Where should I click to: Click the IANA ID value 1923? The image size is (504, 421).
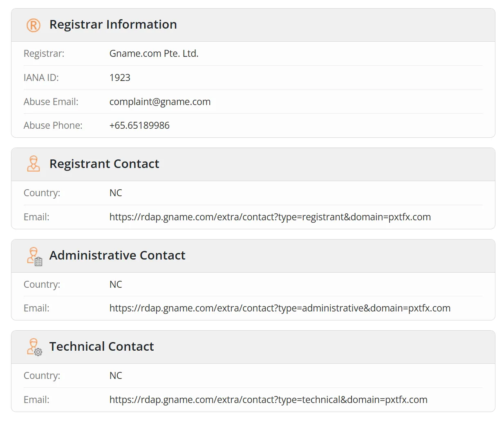pos(120,78)
